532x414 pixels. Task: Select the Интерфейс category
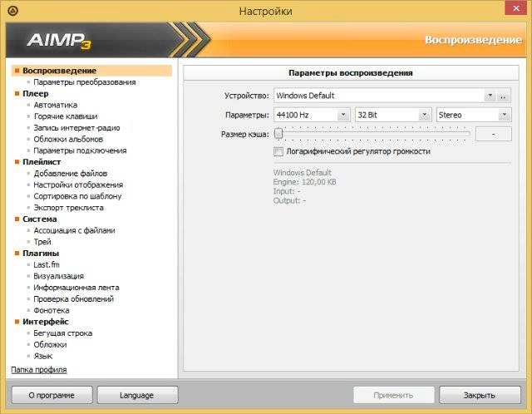[46, 322]
